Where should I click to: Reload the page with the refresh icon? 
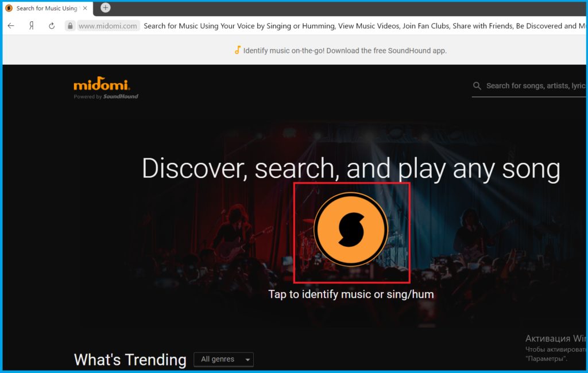click(52, 26)
